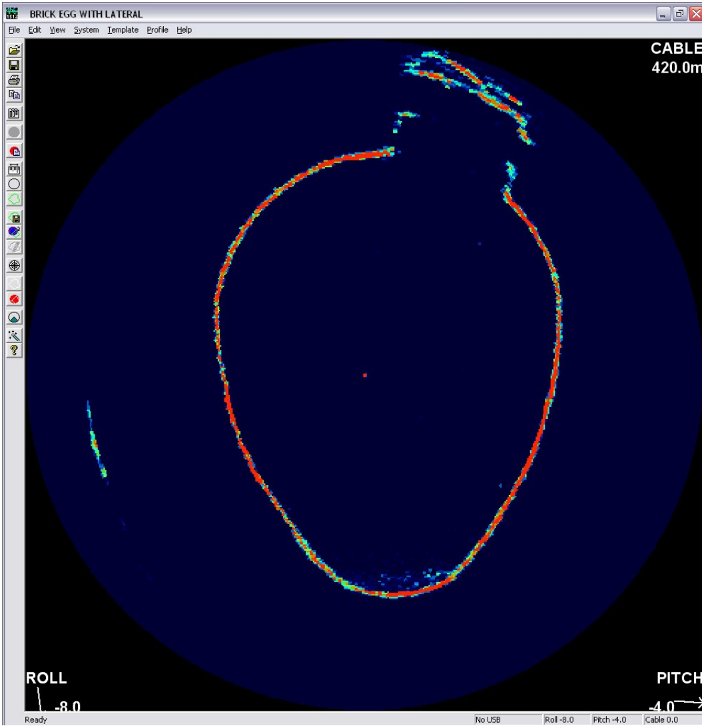Open the System menu
This screenshot has height=728, width=702.
coord(87,30)
